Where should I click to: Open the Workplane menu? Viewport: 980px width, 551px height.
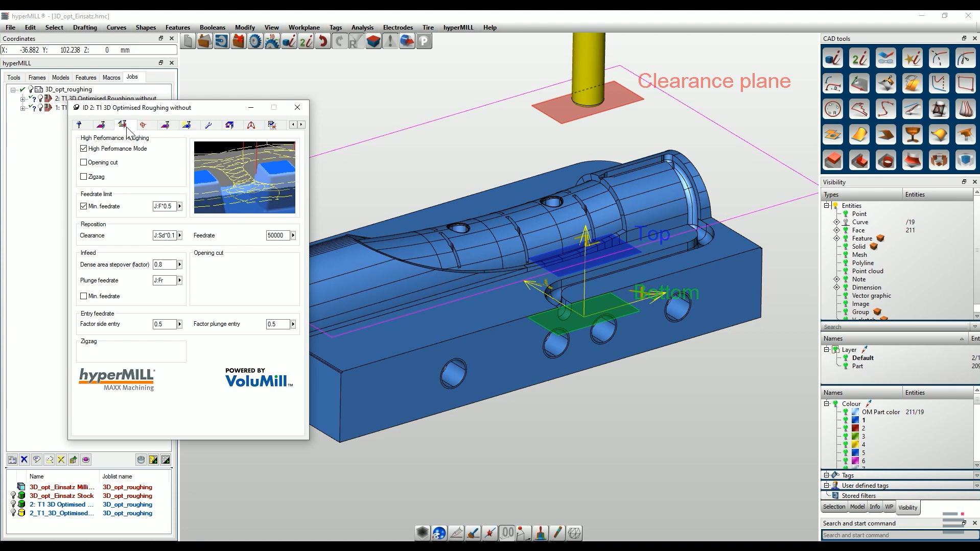click(304, 28)
